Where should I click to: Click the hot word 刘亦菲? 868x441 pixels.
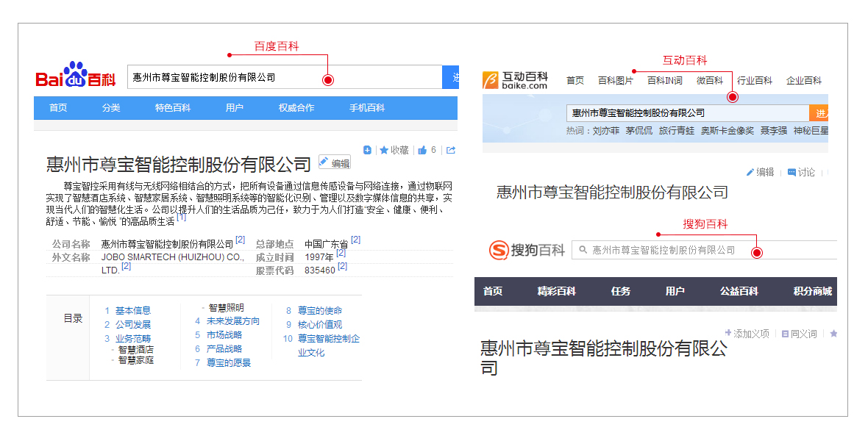605,131
